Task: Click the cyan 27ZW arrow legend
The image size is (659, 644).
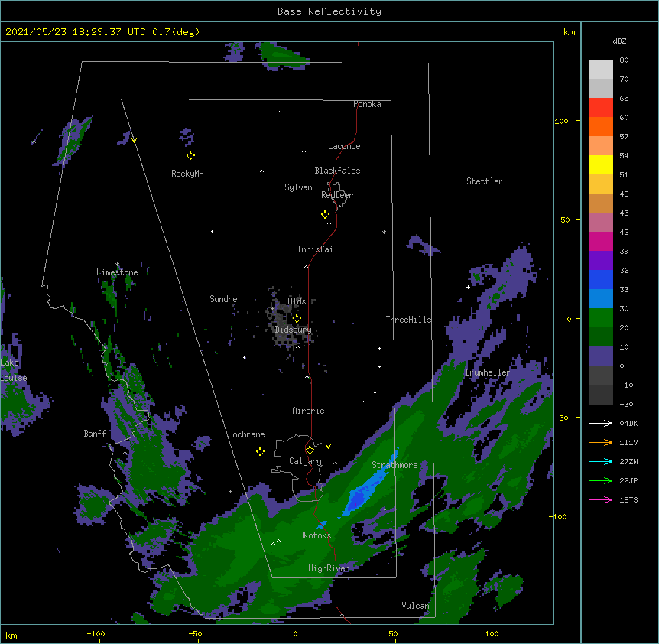Action: tap(601, 461)
